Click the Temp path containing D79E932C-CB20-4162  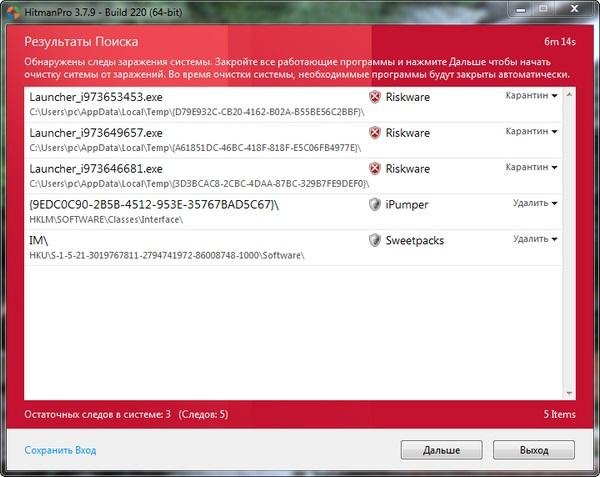tap(197, 112)
